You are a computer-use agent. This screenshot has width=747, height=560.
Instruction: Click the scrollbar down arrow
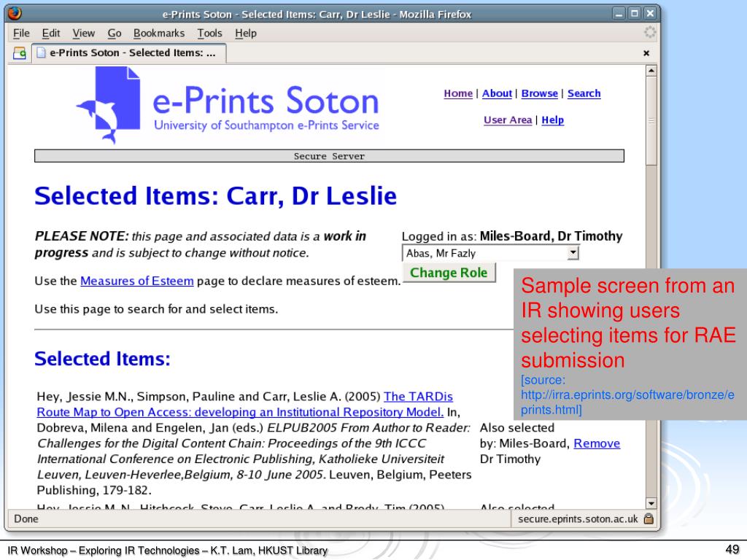click(x=651, y=503)
